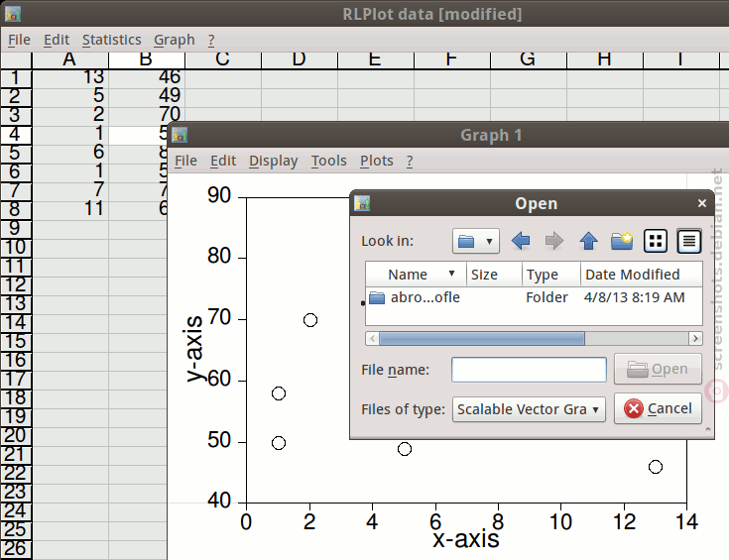
Task: Open File menu in Graph 1 window
Action: 186,161
